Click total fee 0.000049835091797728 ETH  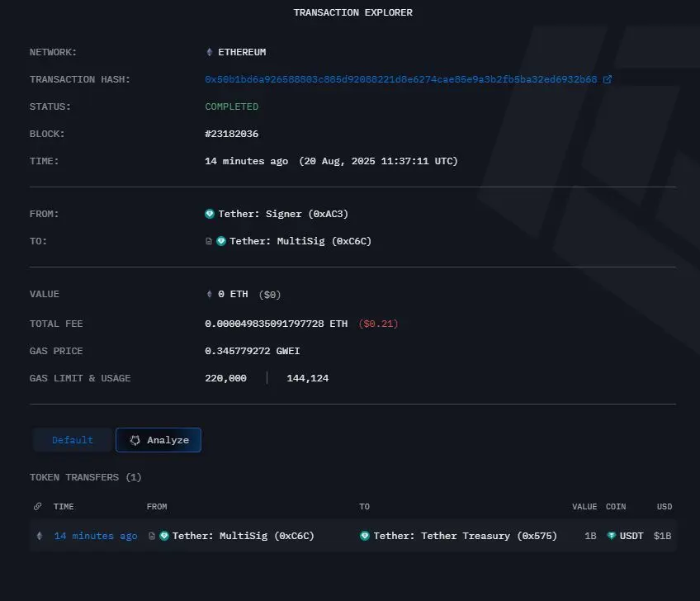pos(276,324)
